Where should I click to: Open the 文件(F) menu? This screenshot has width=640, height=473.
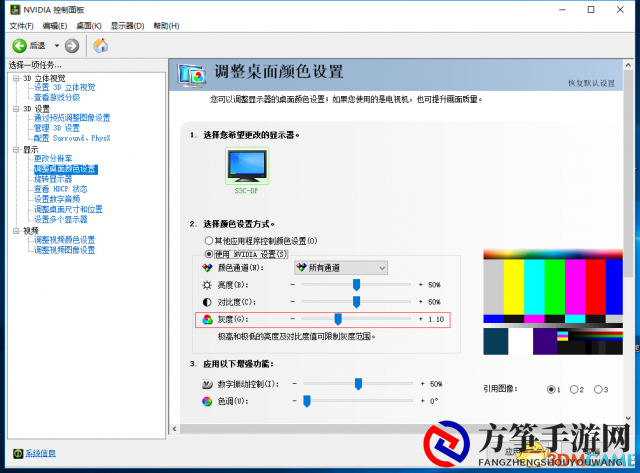point(21,26)
